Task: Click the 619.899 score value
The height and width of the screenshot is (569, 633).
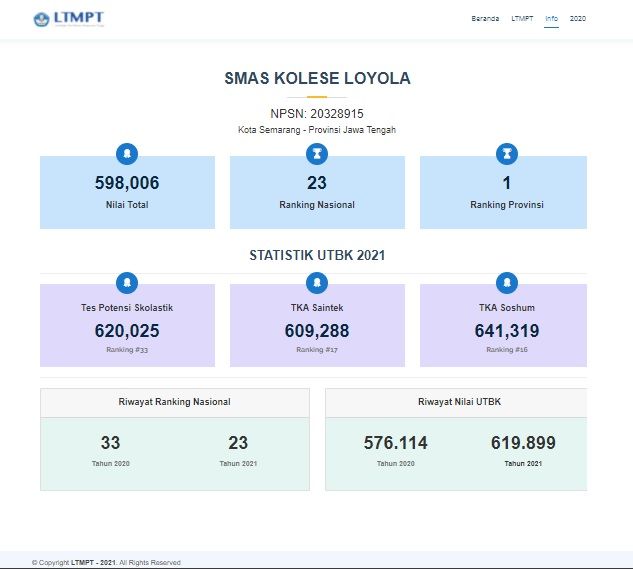Action: 523,443
